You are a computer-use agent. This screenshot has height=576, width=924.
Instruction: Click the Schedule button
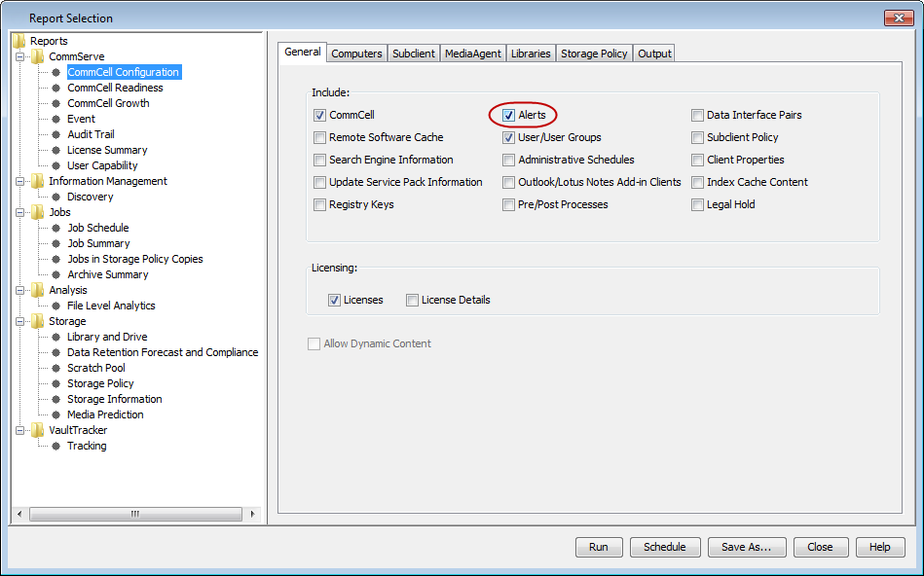coord(665,547)
